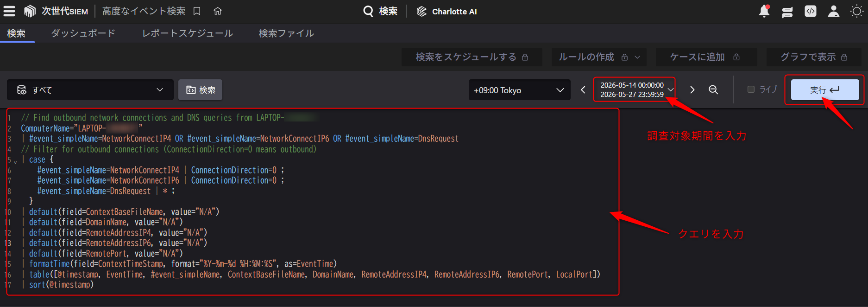Open the ルールの作成 dropdown

tap(599, 57)
